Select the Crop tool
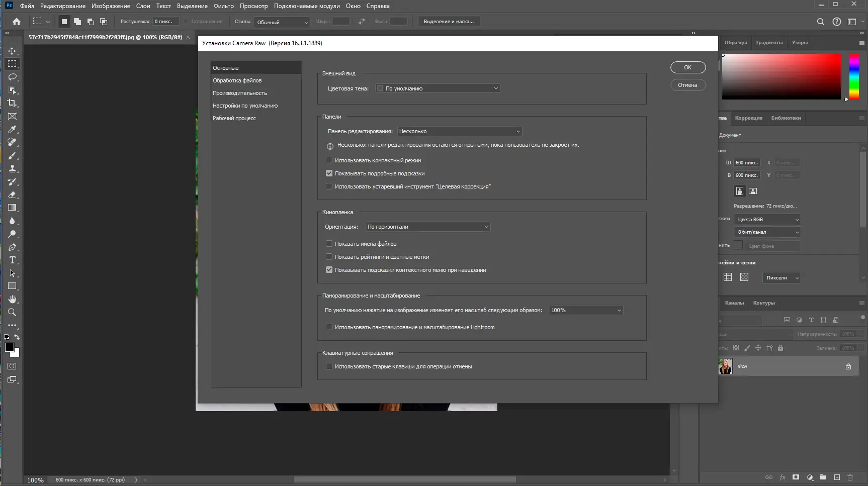This screenshot has width=868, height=486. (x=12, y=103)
